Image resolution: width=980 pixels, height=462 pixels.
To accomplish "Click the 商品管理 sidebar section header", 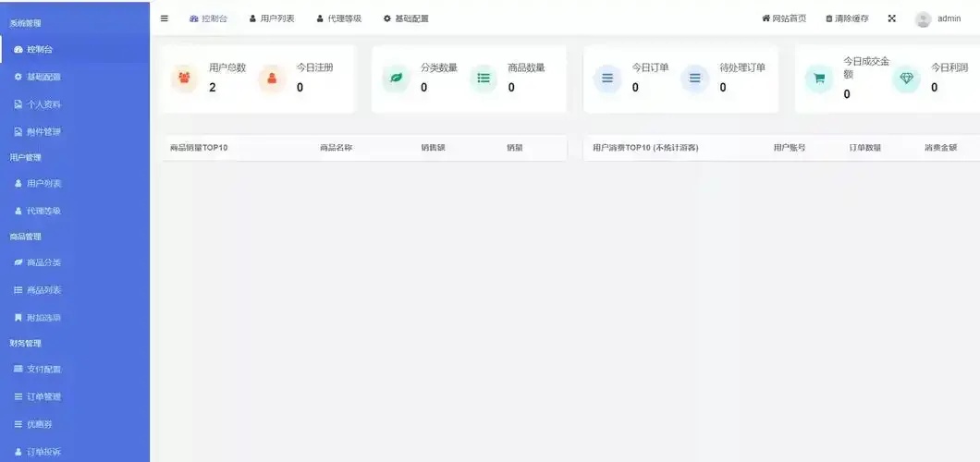I will (26, 237).
